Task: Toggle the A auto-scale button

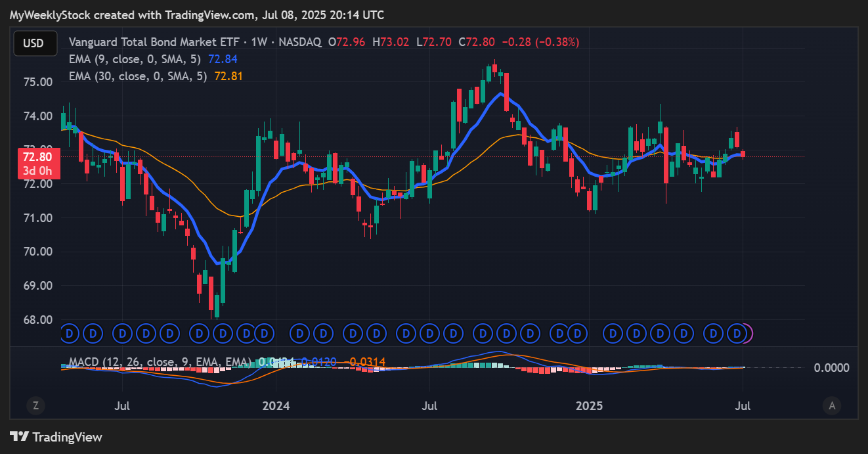Action: [832, 405]
